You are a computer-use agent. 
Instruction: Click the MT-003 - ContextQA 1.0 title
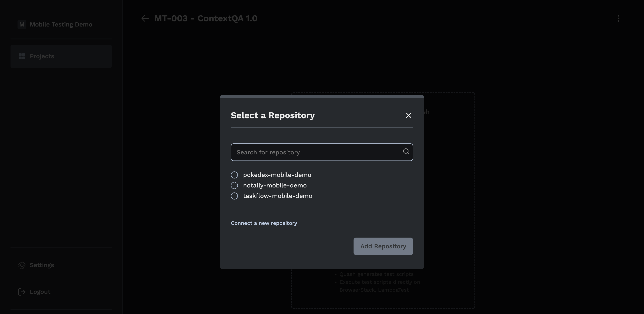[205, 18]
